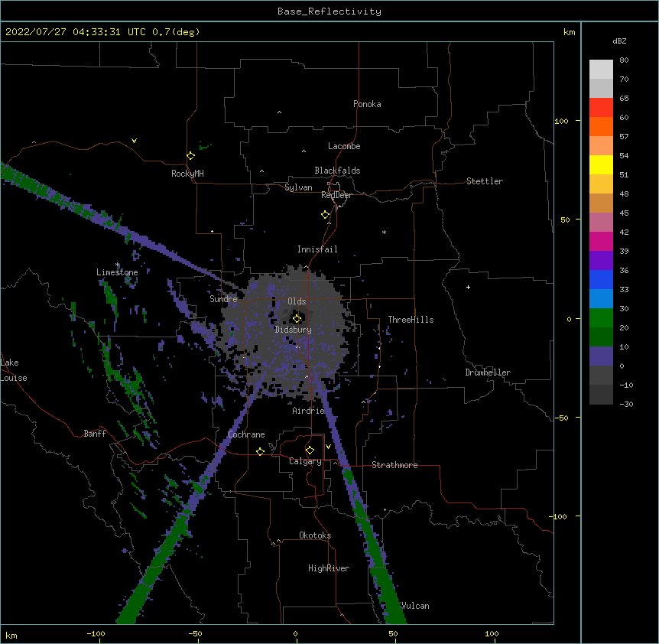Click the white asterisk marker east of Innisfail
The height and width of the screenshot is (644, 659).
(x=384, y=232)
